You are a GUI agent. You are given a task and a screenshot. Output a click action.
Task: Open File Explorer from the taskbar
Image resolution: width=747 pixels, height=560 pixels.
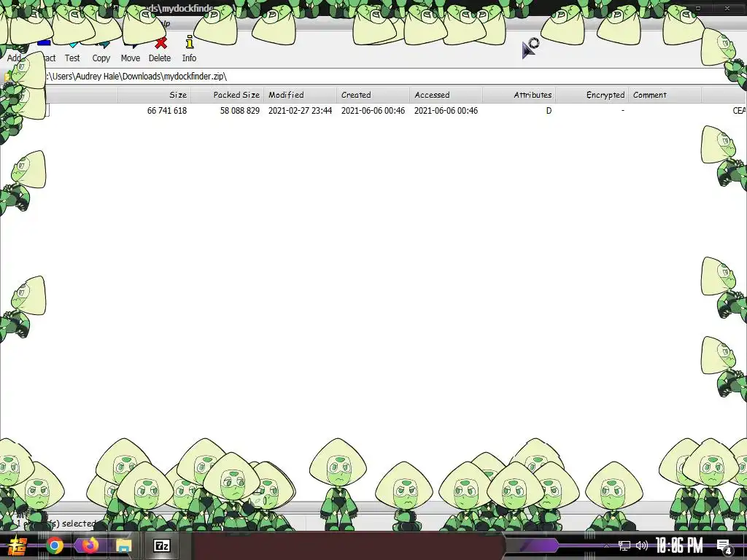[x=124, y=545]
